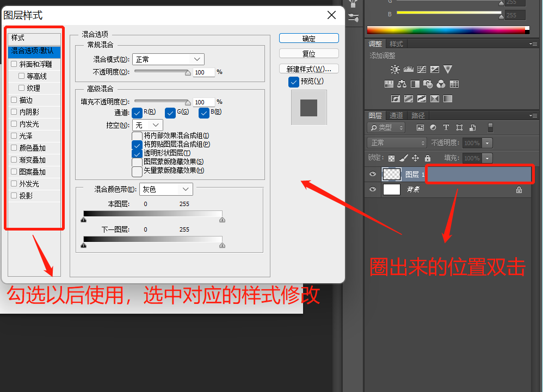Close the 图层样式 dialog

(x=331, y=15)
